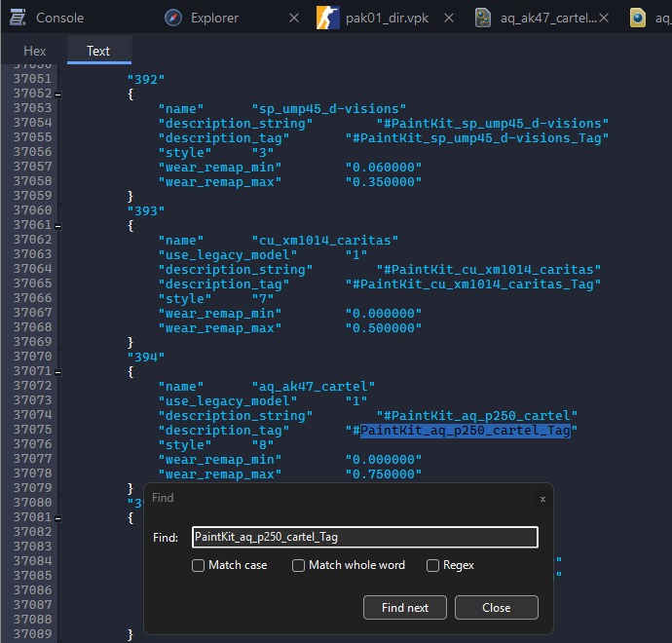Collapse the block at line 37052
Viewport: 672px width, 643px height.
coord(58,95)
